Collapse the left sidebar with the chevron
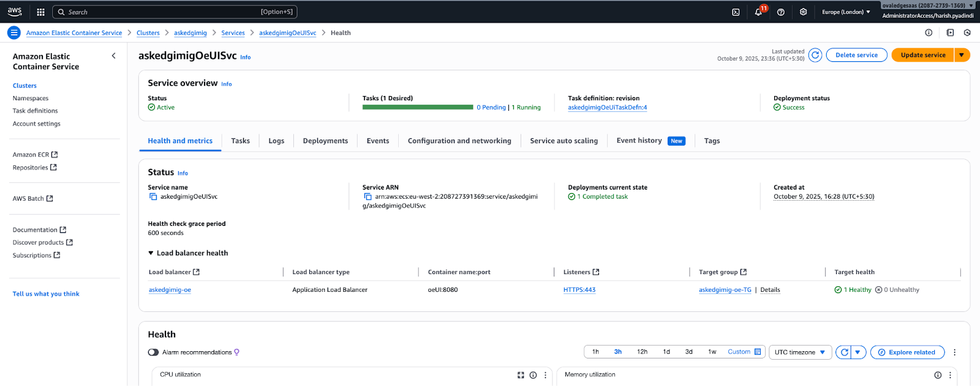The image size is (980, 386). tap(113, 56)
